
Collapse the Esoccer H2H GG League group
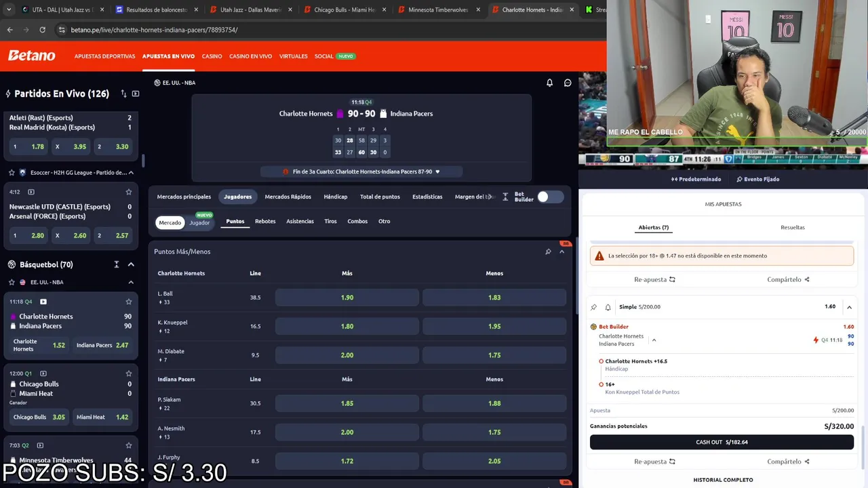coord(131,172)
